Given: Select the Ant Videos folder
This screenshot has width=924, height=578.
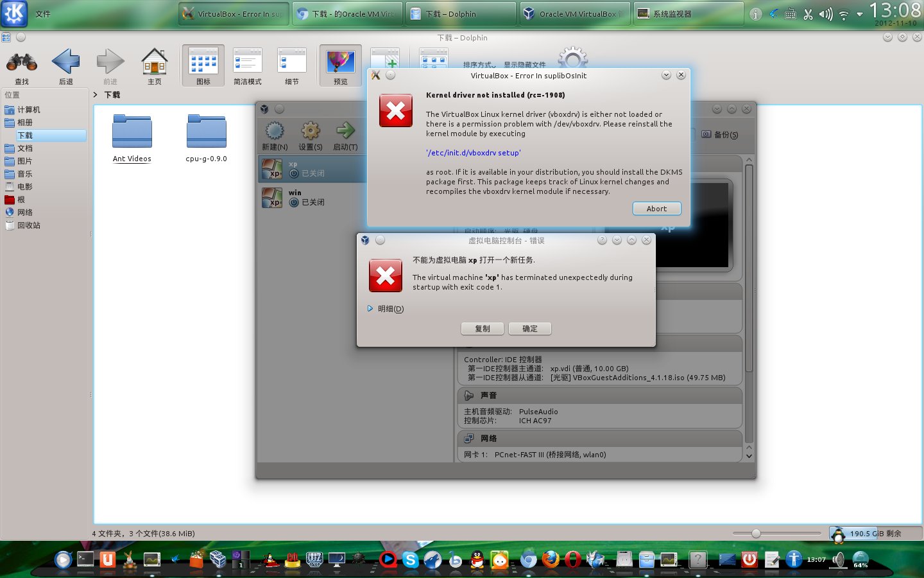Looking at the screenshot, I should click(x=132, y=139).
